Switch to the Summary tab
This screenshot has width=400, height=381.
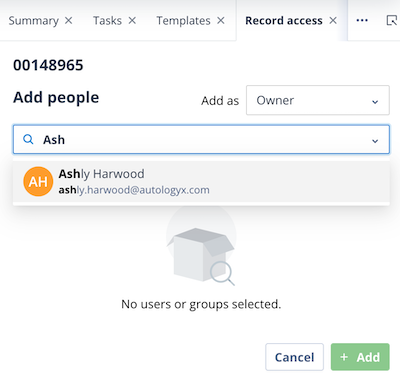pos(34,21)
